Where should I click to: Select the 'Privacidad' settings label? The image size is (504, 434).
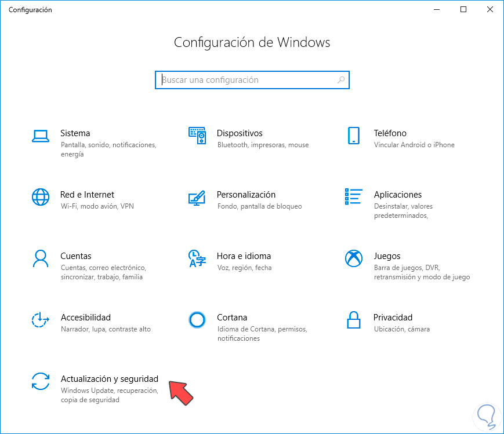pyautogui.click(x=393, y=318)
